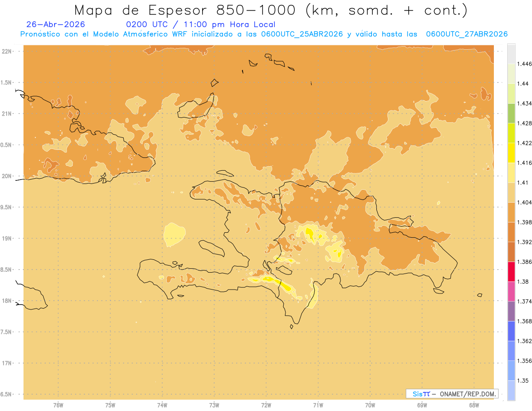532x411 pixels.
Task: Select the purple 1.368 legend swatch
Action: 511,311
